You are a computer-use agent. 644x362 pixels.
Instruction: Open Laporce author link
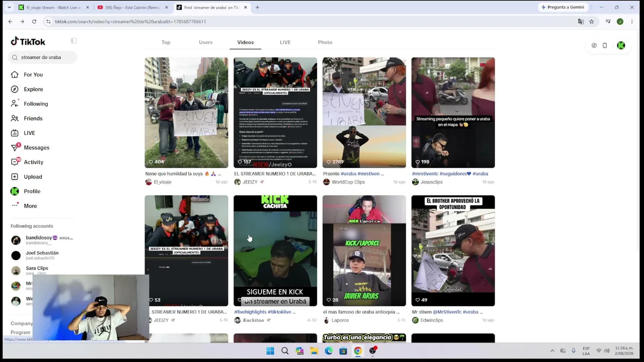pyautogui.click(x=340, y=320)
